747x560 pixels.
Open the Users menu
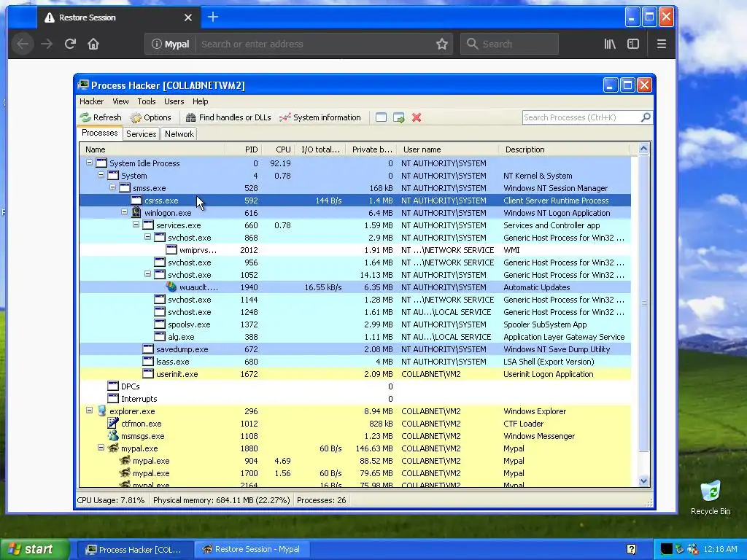174,101
